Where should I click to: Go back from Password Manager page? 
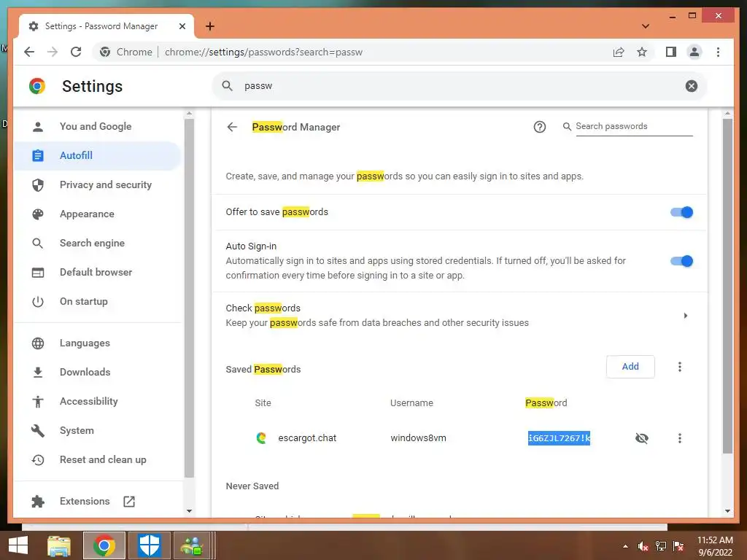[x=232, y=127]
